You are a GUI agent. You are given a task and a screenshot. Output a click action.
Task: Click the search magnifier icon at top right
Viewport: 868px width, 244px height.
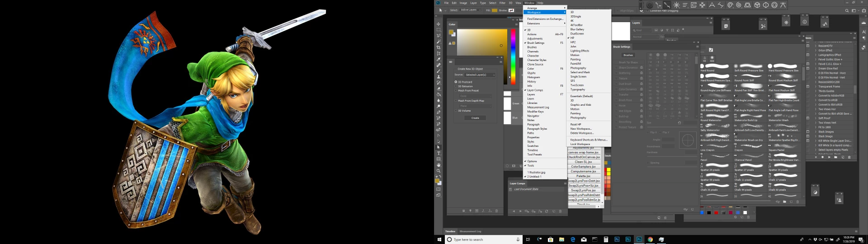point(847,10)
